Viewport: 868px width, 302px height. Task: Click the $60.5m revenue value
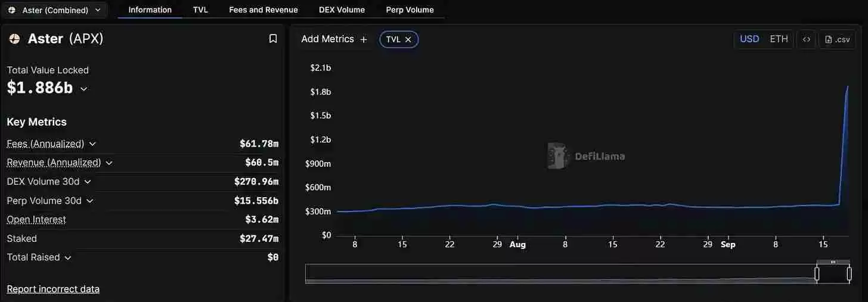262,163
